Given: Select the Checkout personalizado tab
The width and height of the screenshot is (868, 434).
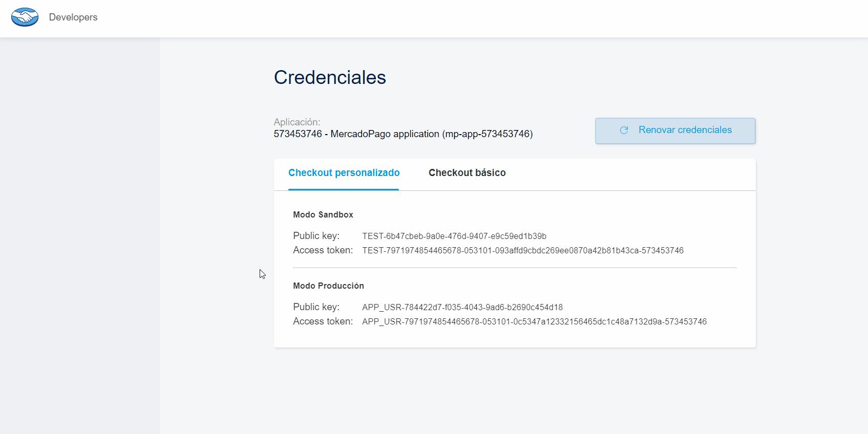Looking at the screenshot, I should coord(344,173).
